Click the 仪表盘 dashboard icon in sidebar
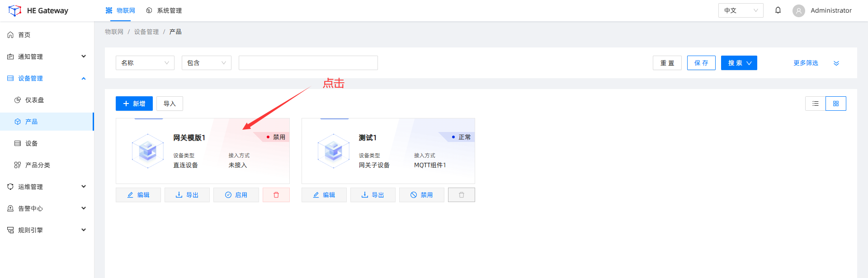 (x=18, y=100)
